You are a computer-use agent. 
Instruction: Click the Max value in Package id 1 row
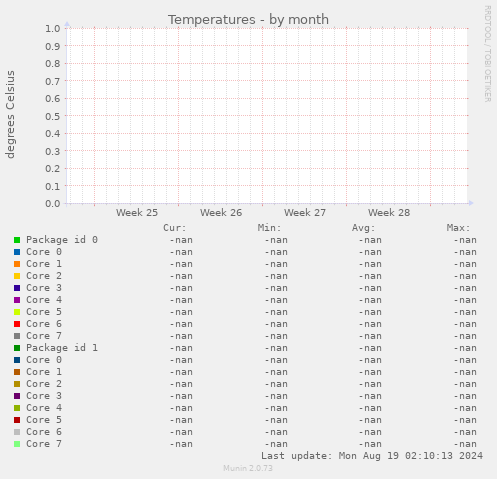click(465, 348)
